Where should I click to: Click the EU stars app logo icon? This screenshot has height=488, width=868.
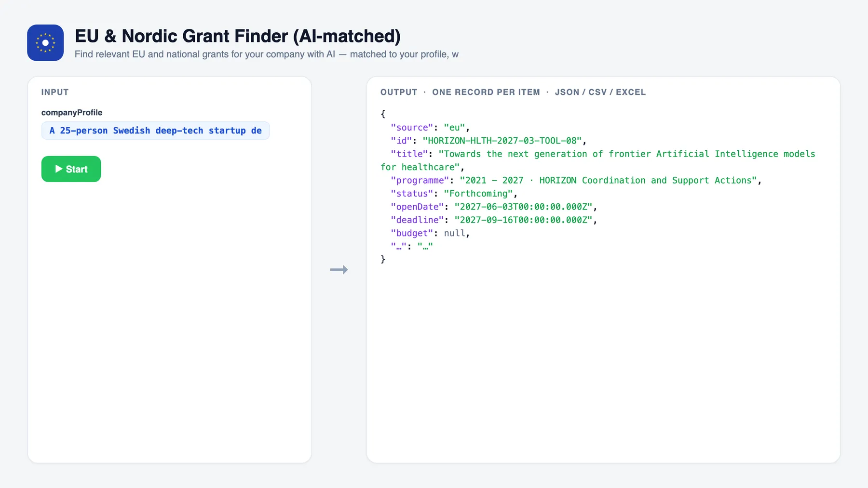[x=45, y=43]
